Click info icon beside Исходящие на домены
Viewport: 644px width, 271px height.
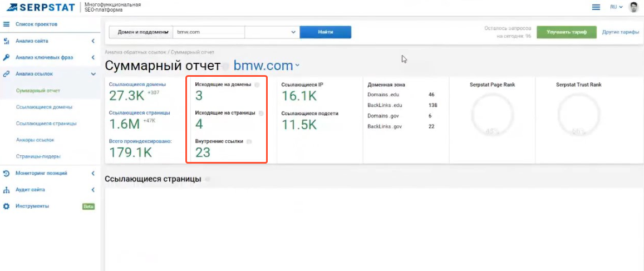tap(257, 85)
